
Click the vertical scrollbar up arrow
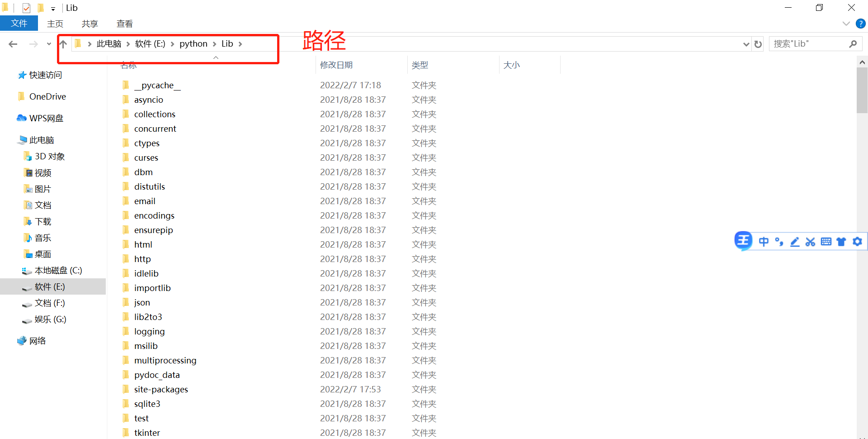[x=862, y=62]
